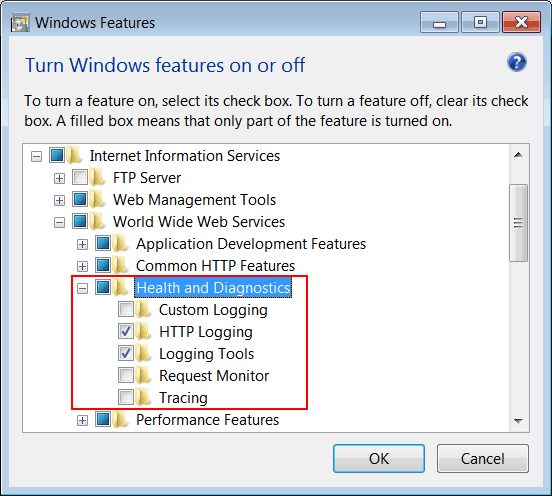Click the Cancel button
Screen dimensions: 552x496
click(483, 458)
